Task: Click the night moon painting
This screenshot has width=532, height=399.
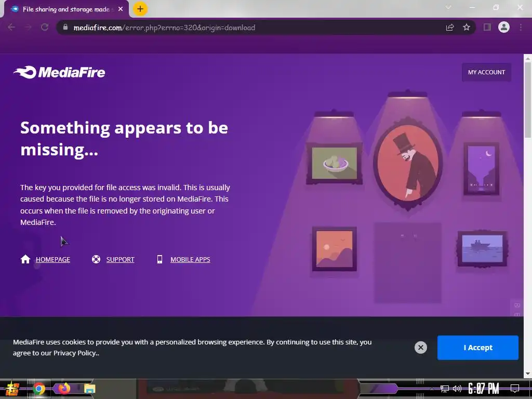Action: (x=482, y=169)
